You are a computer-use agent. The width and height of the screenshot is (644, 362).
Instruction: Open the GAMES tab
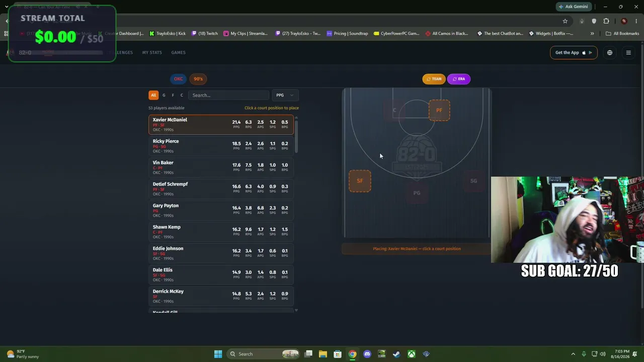point(178,52)
